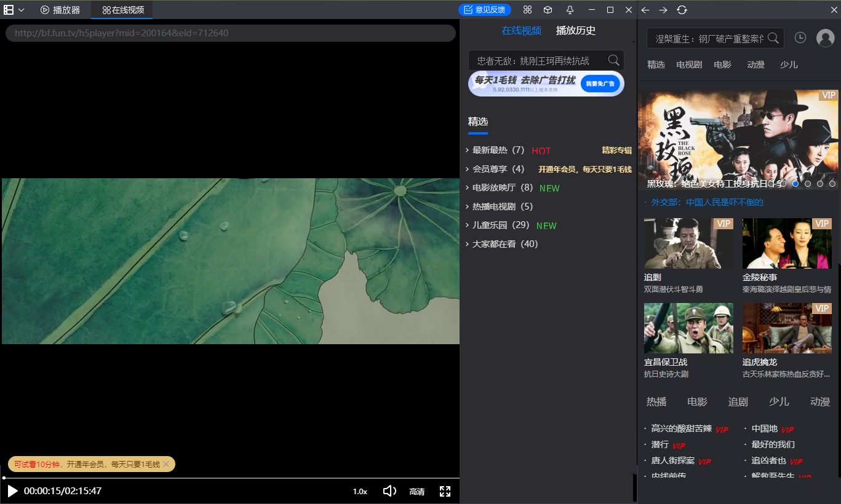Select the 在线视频 panel tab
The height and width of the screenshot is (504, 841).
click(x=521, y=31)
